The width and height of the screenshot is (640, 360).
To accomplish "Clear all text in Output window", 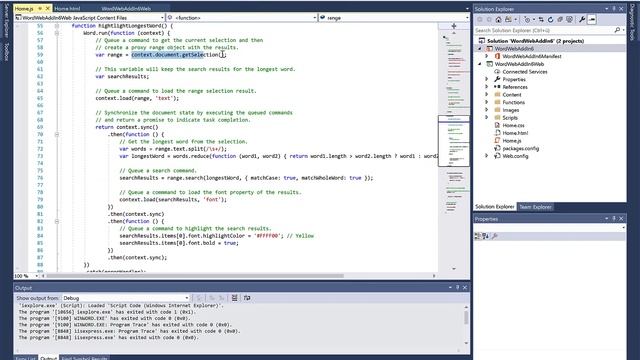I will (234, 298).
